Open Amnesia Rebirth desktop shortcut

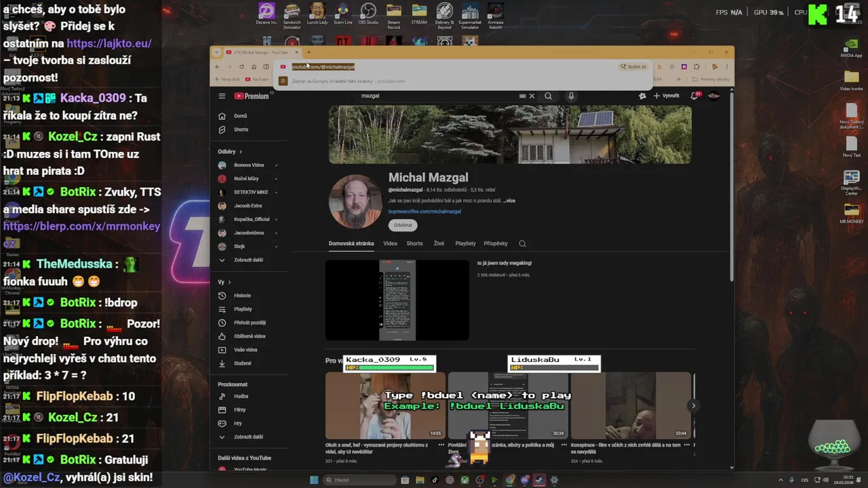click(496, 16)
